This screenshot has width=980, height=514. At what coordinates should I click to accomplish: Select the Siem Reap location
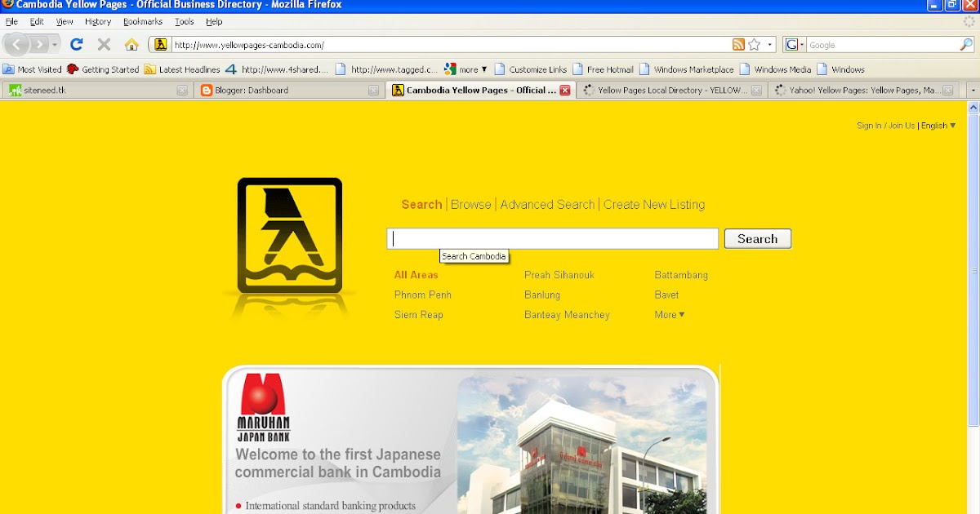tap(419, 315)
